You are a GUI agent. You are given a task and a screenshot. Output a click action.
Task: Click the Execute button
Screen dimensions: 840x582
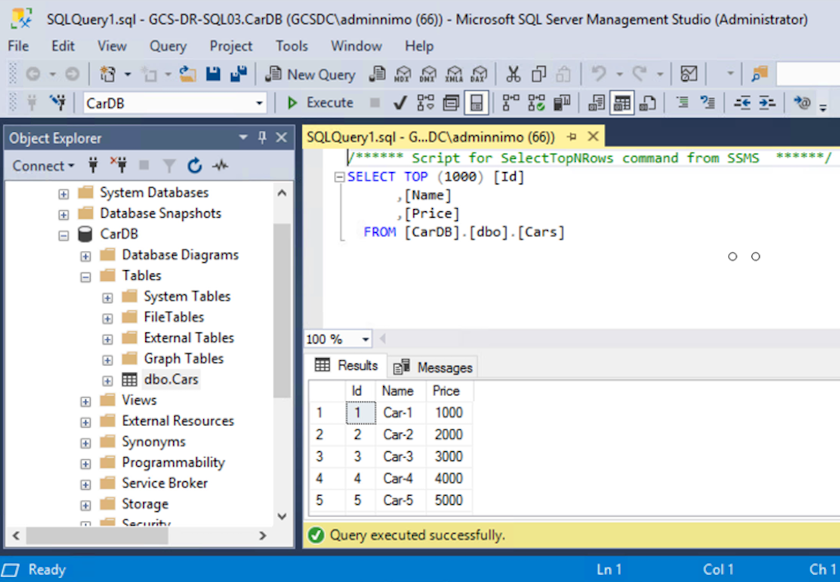(x=320, y=103)
